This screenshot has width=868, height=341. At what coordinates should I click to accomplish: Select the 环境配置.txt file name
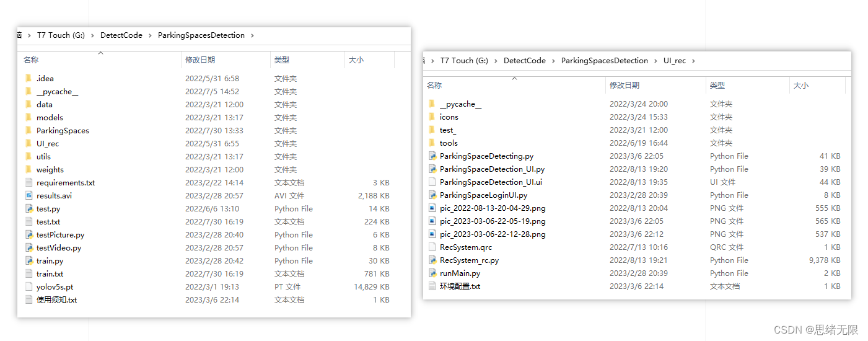pos(460,286)
